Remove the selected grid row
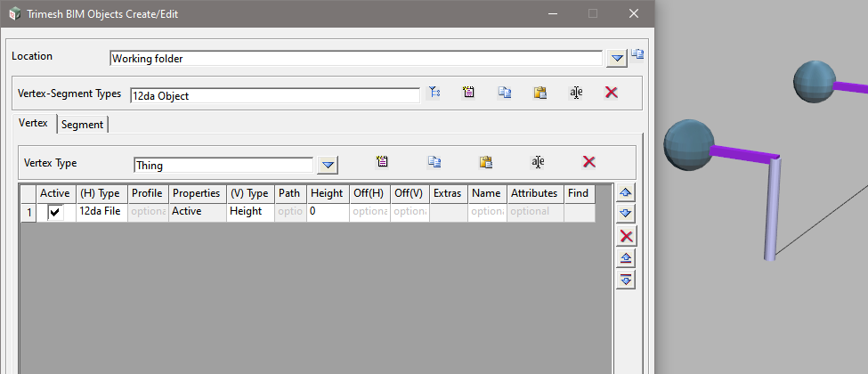Screen dimensions: 868x374 pyautogui.click(x=626, y=236)
